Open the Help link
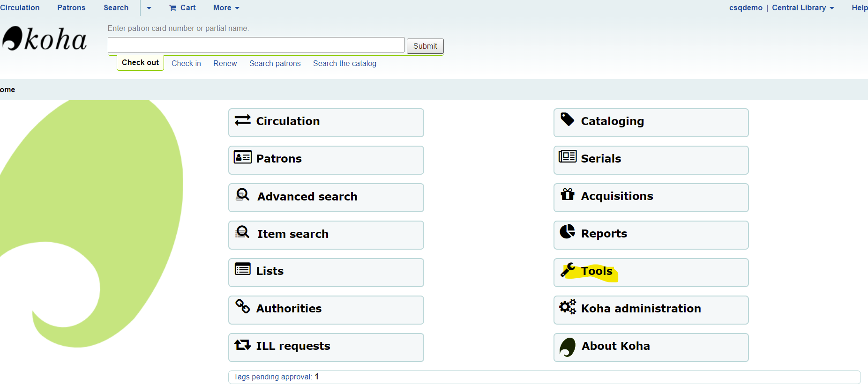This screenshot has height=385, width=868. (x=860, y=8)
